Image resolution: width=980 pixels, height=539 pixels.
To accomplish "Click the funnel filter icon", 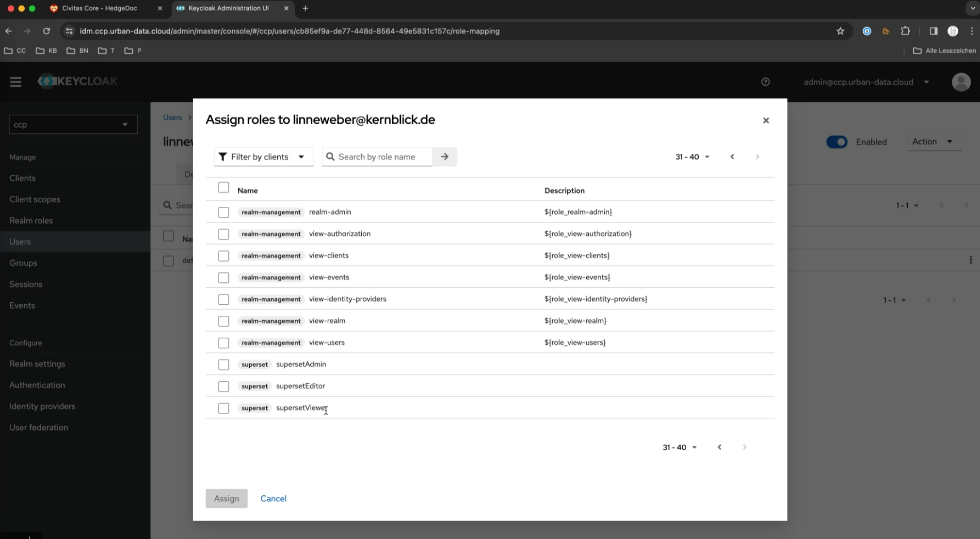I will point(223,157).
